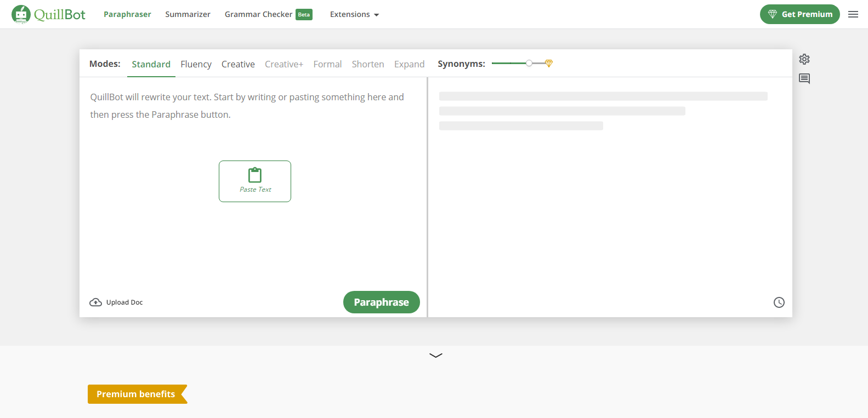Open the feedback comment icon

pos(804,78)
